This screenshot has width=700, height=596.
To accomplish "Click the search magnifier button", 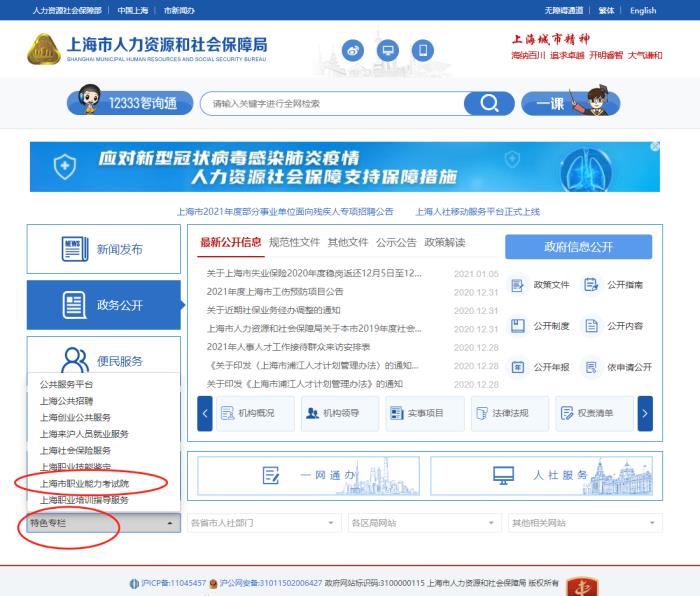I will coord(489,104).
